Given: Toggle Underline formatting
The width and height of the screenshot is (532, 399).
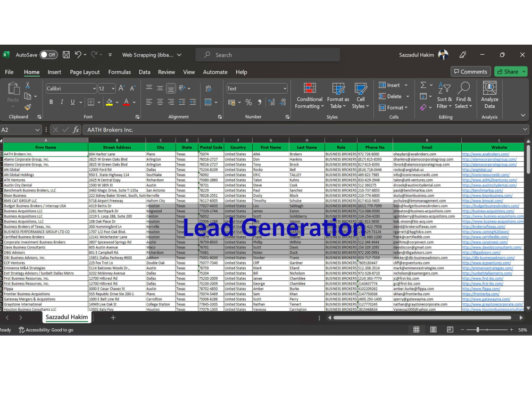Looking at the screenshot, I should 72,102.
